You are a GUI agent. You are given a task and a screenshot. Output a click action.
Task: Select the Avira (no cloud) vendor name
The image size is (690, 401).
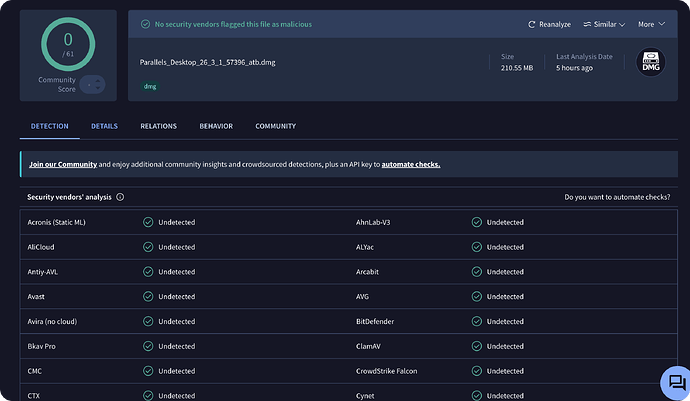52,321
